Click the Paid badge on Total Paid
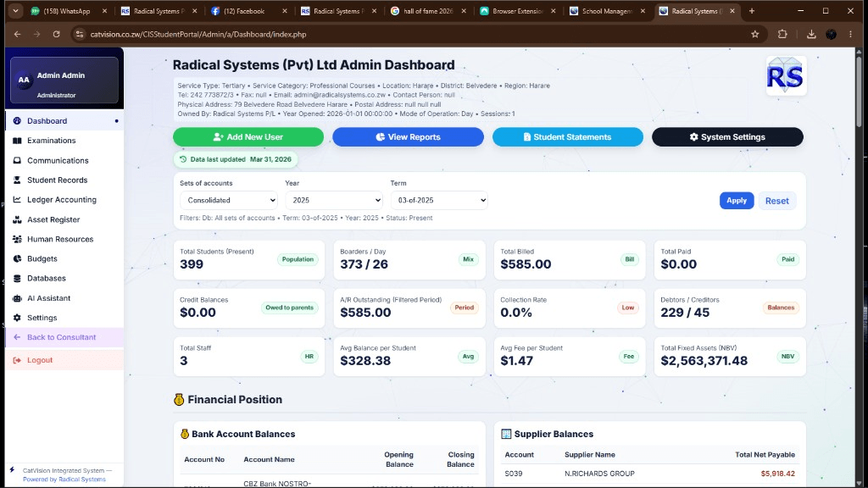Image resolution: width=868 pixels, height=488 pixels. [787, 259]
